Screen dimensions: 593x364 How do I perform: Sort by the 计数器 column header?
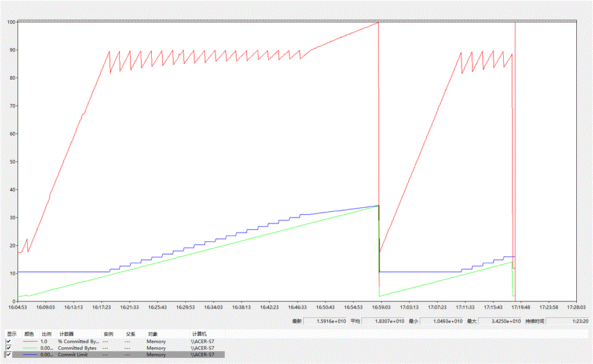(67, 334)
